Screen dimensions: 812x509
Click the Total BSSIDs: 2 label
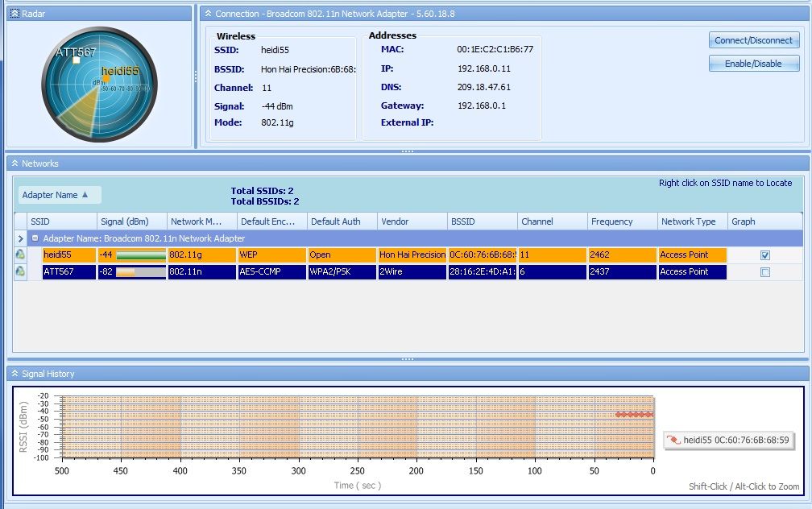(x=265, y=201)
